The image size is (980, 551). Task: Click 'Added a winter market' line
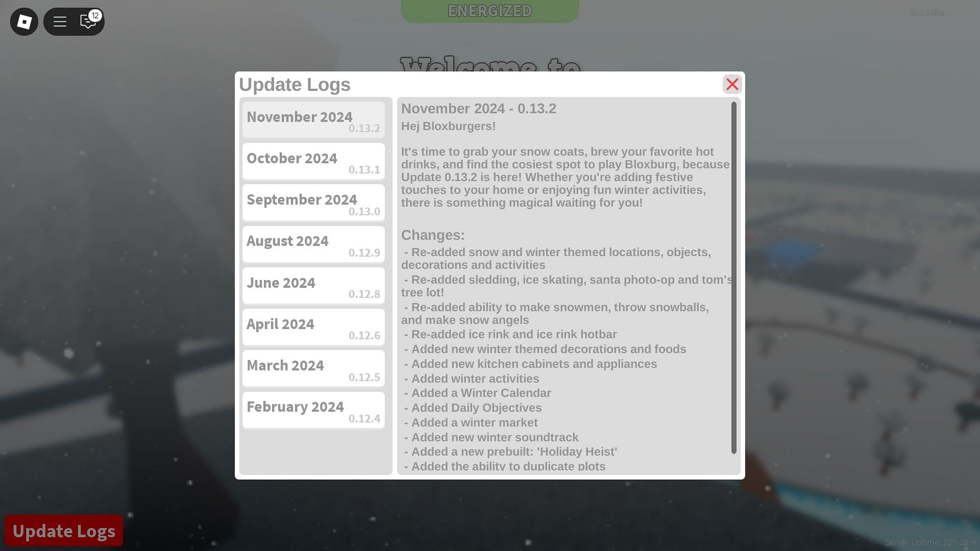point(471,423)
